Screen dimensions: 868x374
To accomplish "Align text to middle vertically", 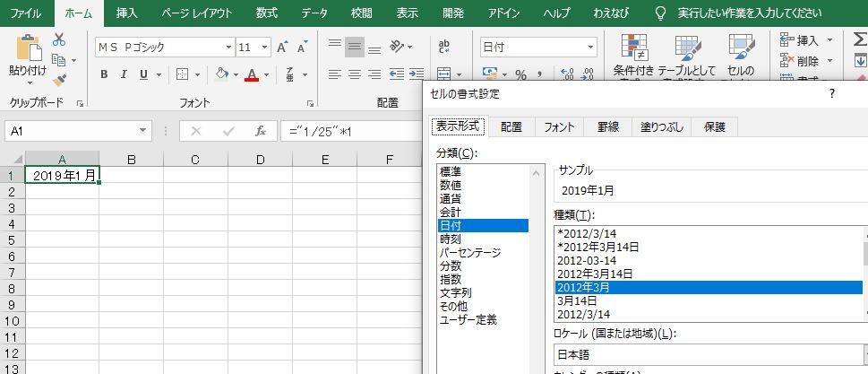I will coord(355,48).
